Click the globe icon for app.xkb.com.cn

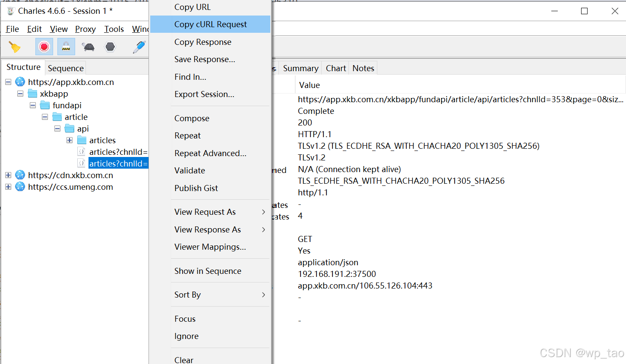point(20,82)
